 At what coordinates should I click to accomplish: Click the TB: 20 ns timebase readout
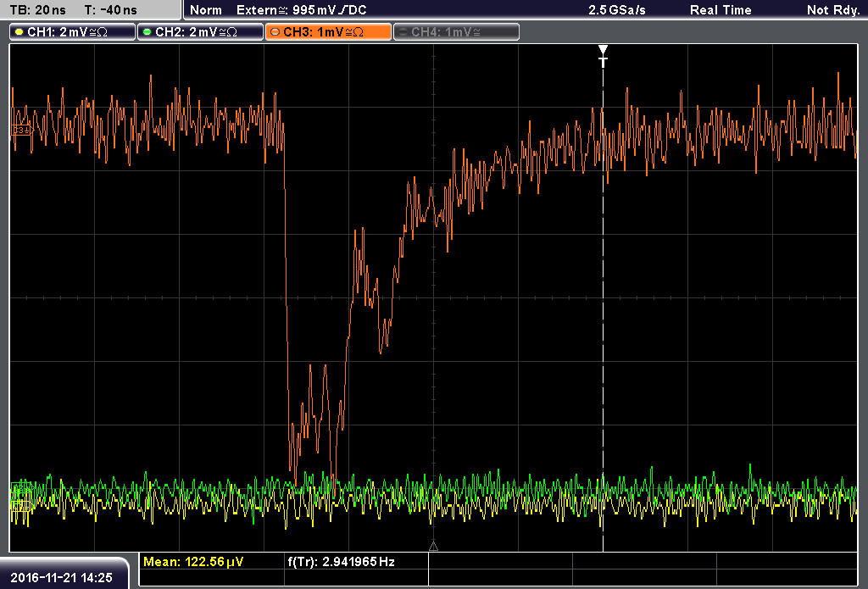[x=38, y=10]
